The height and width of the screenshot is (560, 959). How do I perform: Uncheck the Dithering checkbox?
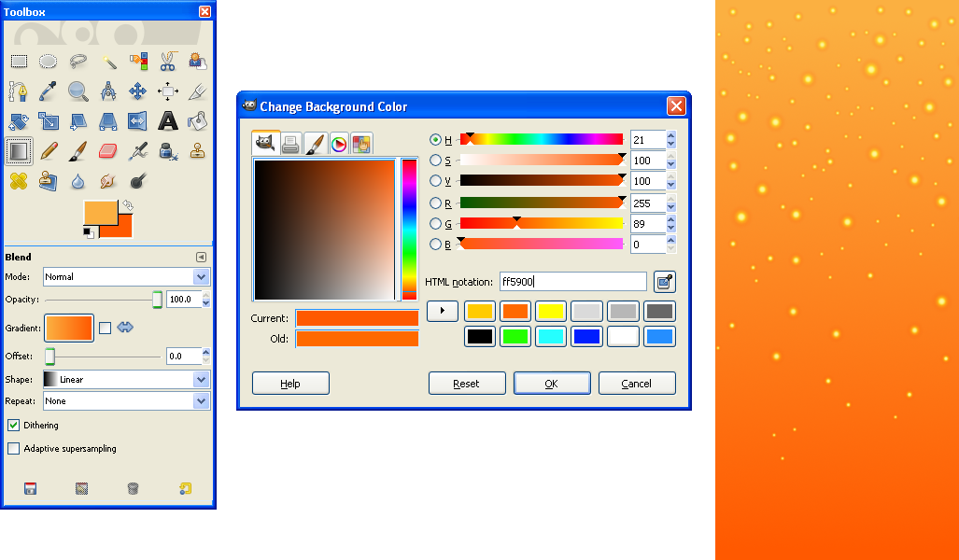pyautogui.click(x=13, y=425)
